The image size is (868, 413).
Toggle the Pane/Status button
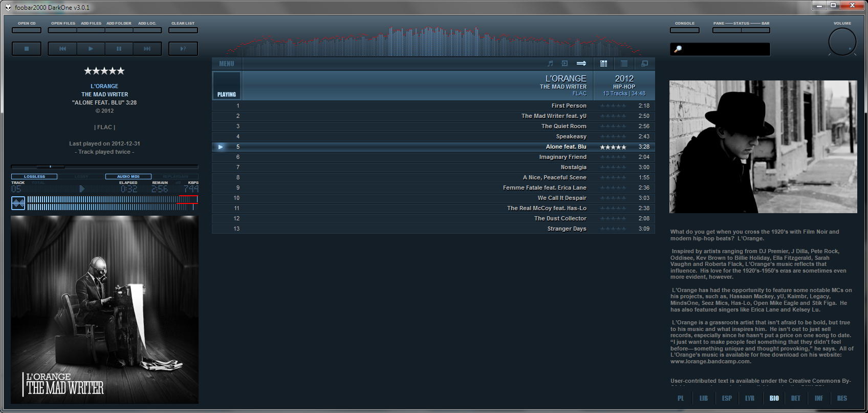coord(727,30)
